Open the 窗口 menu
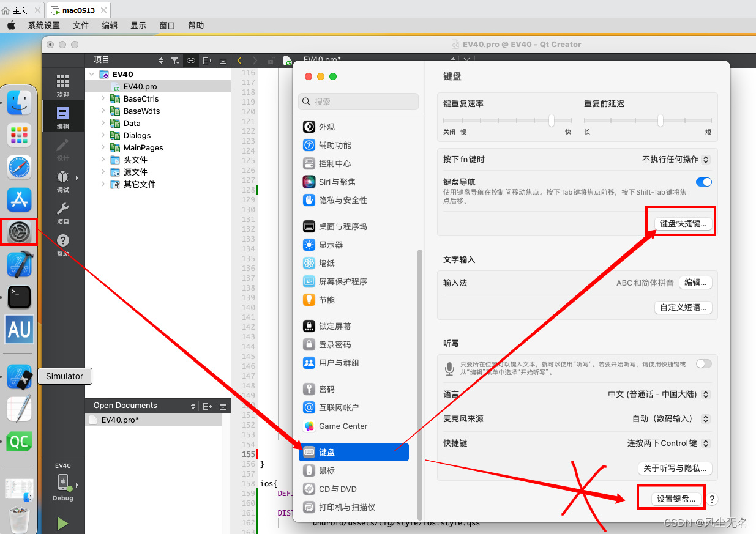 [x=167, y=26]
